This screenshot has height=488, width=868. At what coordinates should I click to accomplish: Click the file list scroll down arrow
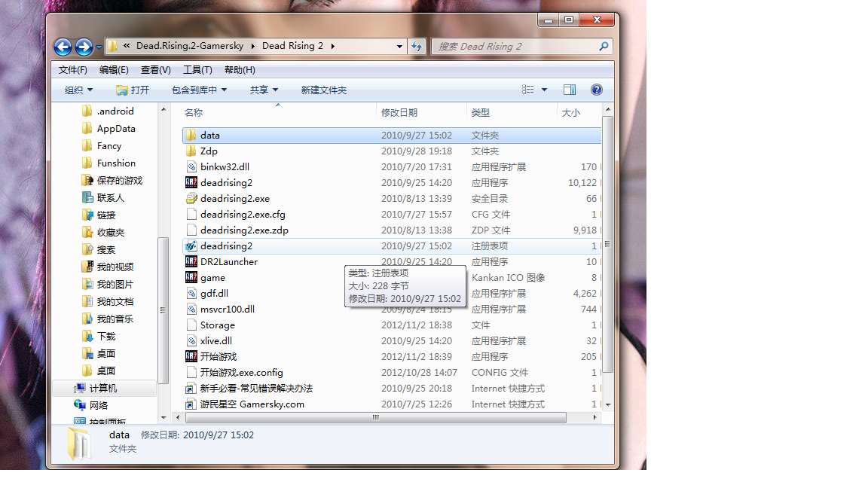[608, 405]
